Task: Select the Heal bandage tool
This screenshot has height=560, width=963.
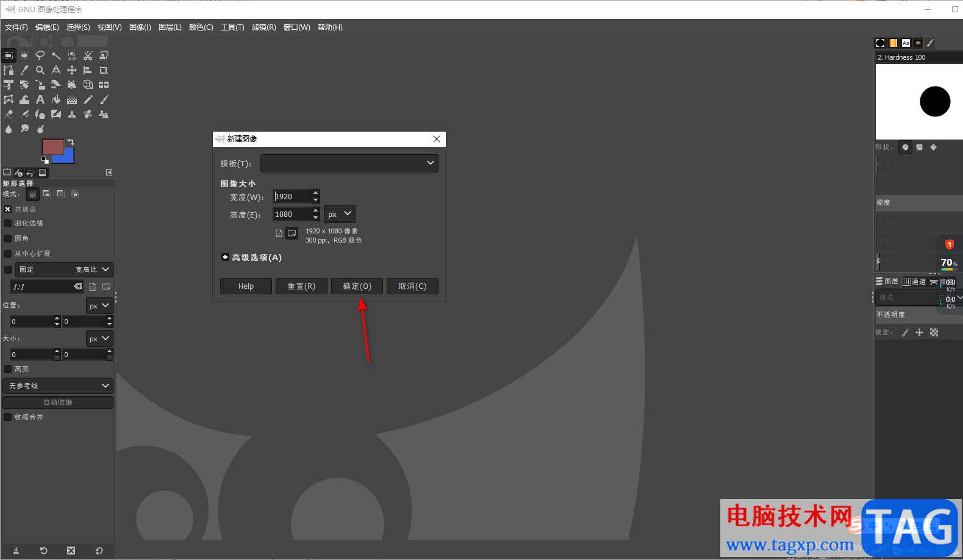Action: tap(88, 114)
